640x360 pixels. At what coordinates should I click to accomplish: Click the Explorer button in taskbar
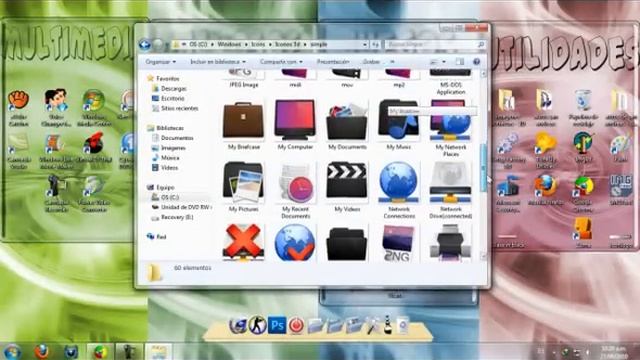pos(159,351)
